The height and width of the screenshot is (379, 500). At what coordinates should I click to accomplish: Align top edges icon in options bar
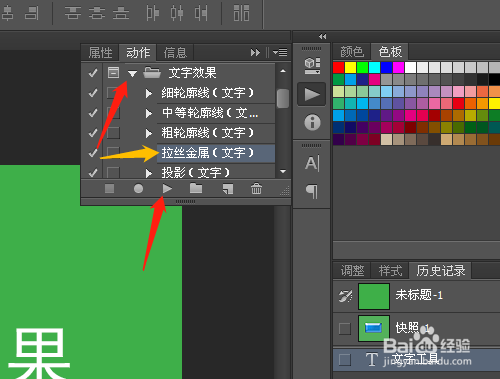click(73, 13)
